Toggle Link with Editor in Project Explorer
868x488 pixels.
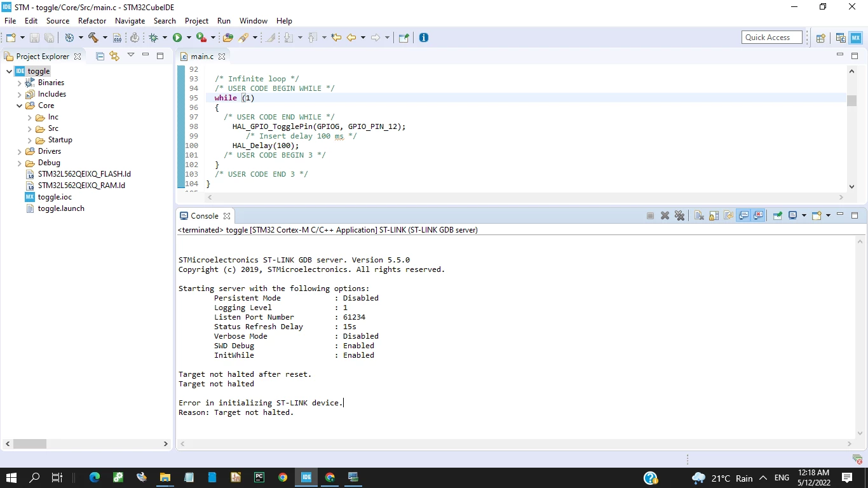tap(114, 56)
